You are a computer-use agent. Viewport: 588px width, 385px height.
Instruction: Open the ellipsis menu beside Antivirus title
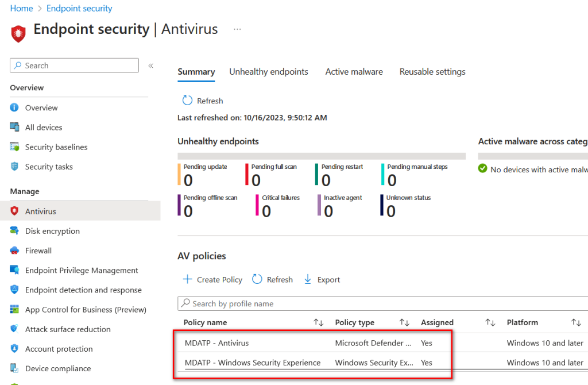[x=237, y=29]
